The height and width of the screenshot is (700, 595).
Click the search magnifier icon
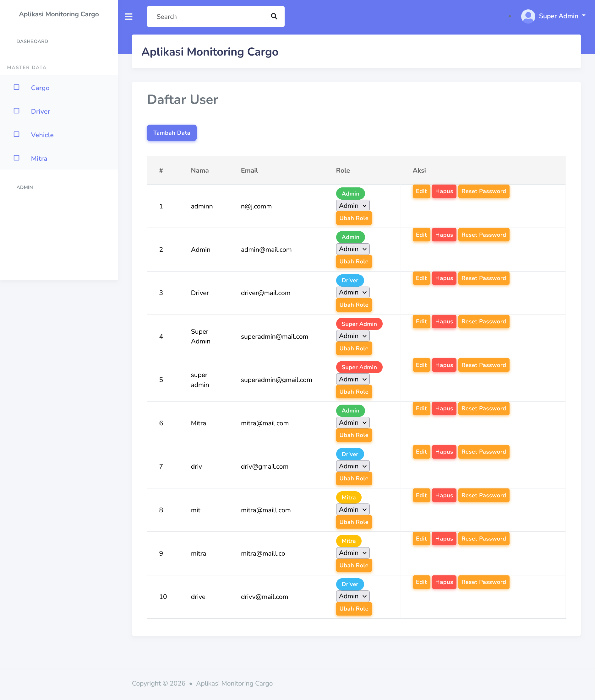(x=274, y=17)
